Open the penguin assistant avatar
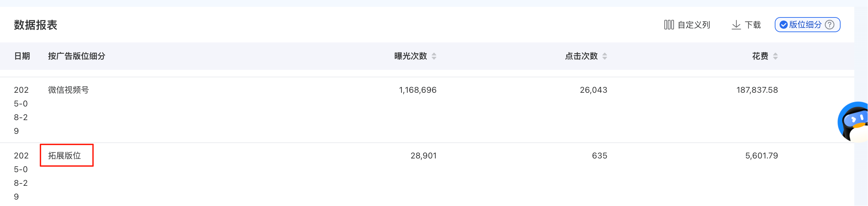 (853, 122)
